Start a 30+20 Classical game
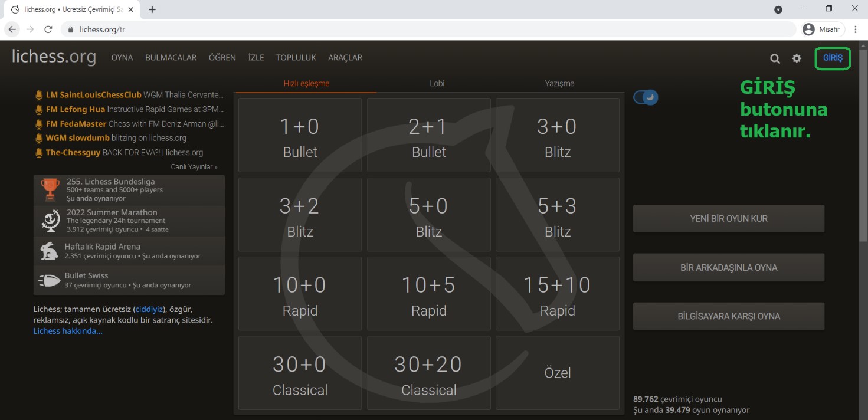 pos(429,373)
